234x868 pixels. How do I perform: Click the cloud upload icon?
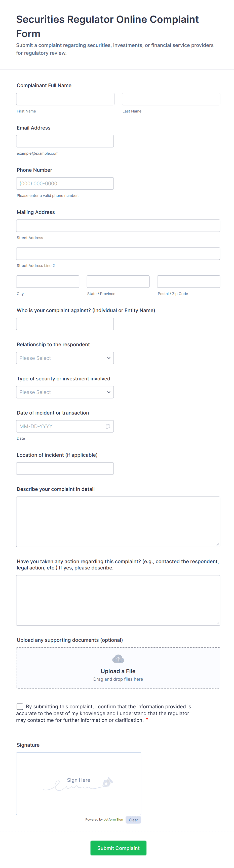pos(118,658)
